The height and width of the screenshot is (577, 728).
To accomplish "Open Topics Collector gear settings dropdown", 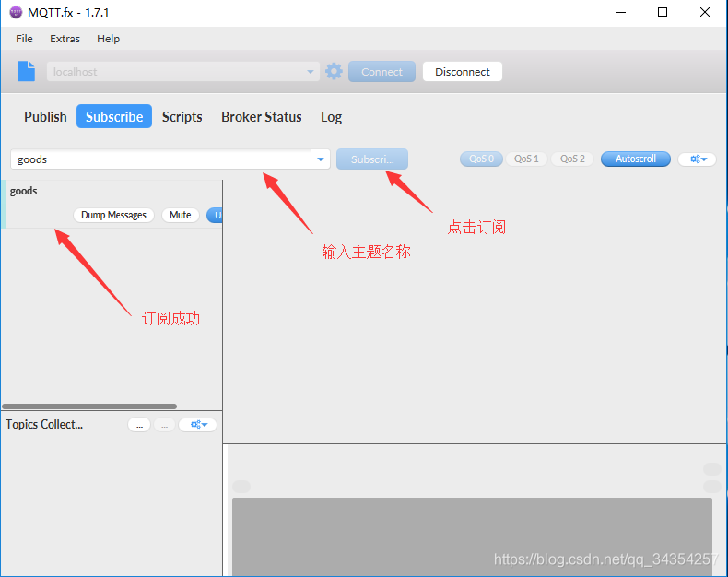I will [198, 424].
